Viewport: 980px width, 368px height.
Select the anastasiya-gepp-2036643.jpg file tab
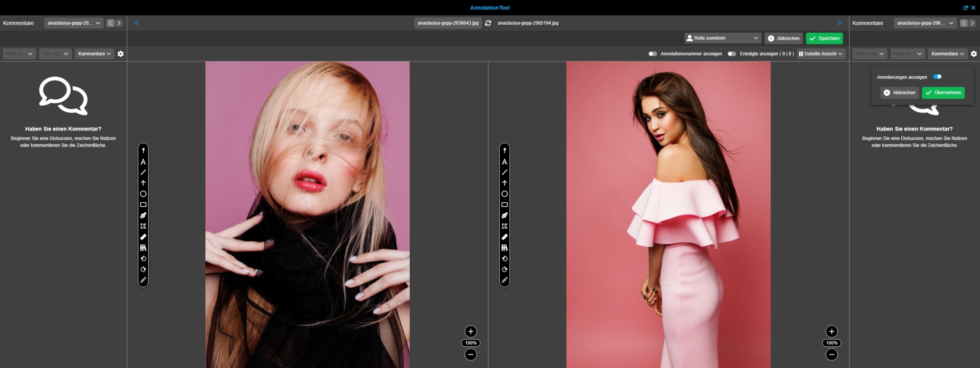tap(448, 23)
